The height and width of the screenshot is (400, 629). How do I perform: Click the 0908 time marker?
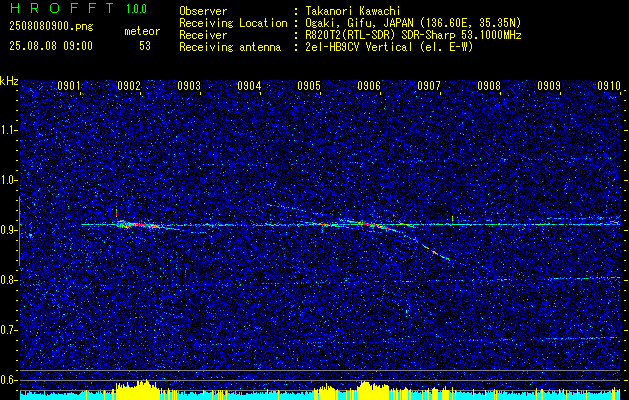pyautogui.click(x=489, y=86)
